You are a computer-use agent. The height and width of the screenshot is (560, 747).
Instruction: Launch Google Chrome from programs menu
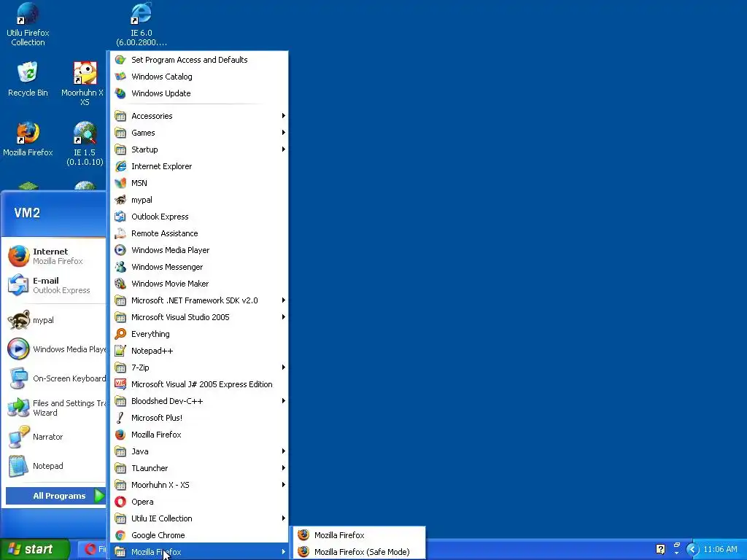point(199,534)
